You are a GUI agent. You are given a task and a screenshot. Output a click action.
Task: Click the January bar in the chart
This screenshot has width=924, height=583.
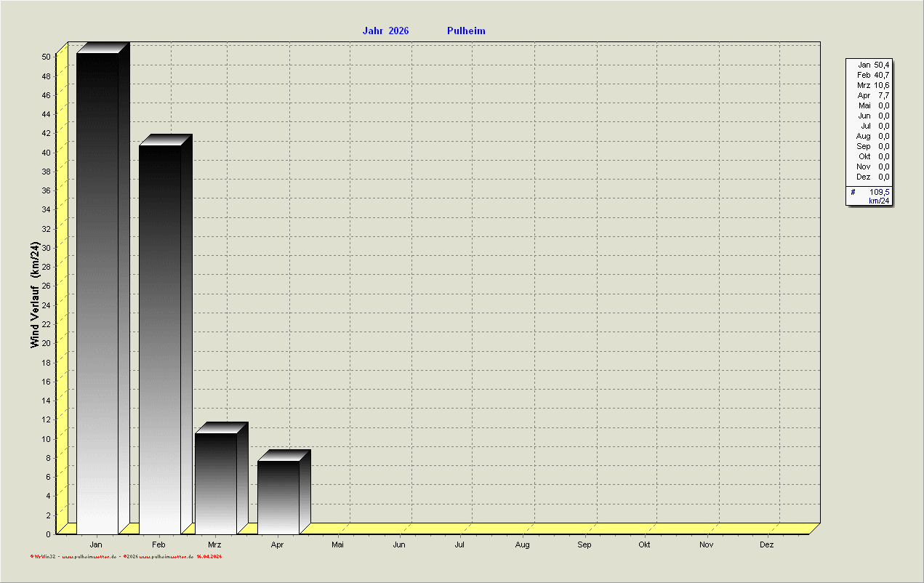(x=97, y=291)
